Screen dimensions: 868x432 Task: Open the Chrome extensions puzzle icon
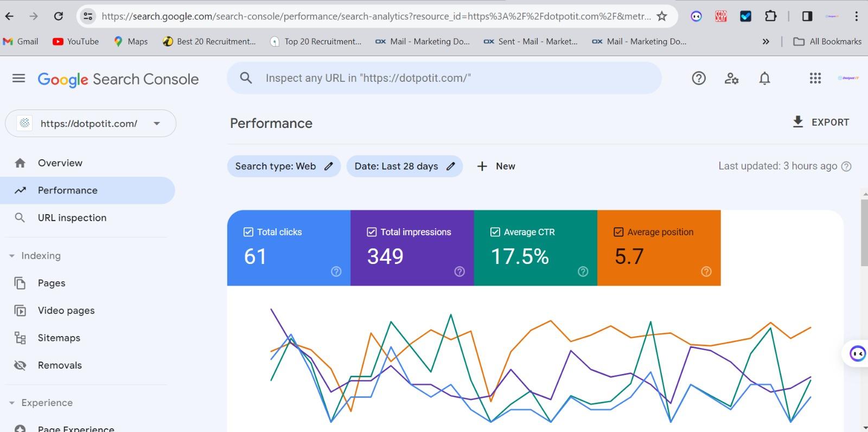coord(770,16)
